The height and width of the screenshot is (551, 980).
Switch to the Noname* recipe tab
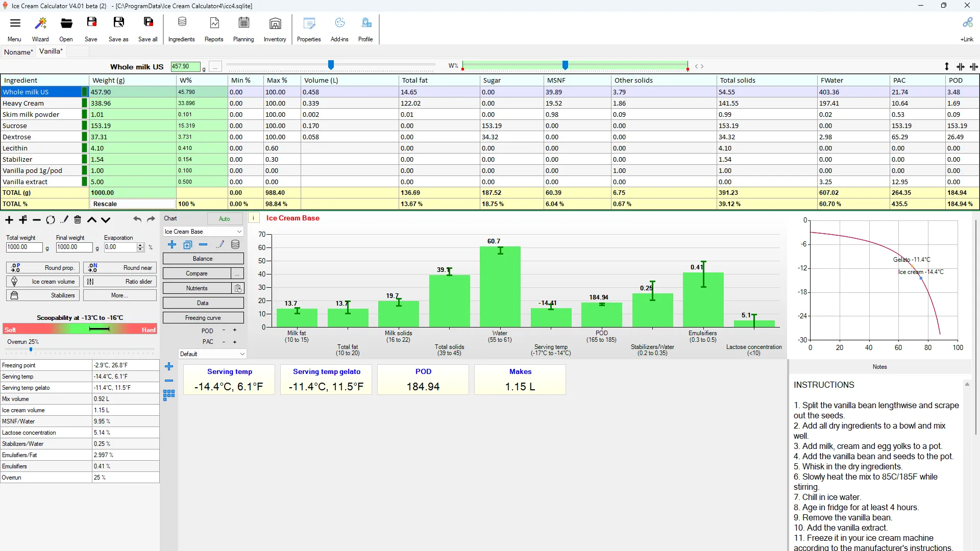coord(18,52)
